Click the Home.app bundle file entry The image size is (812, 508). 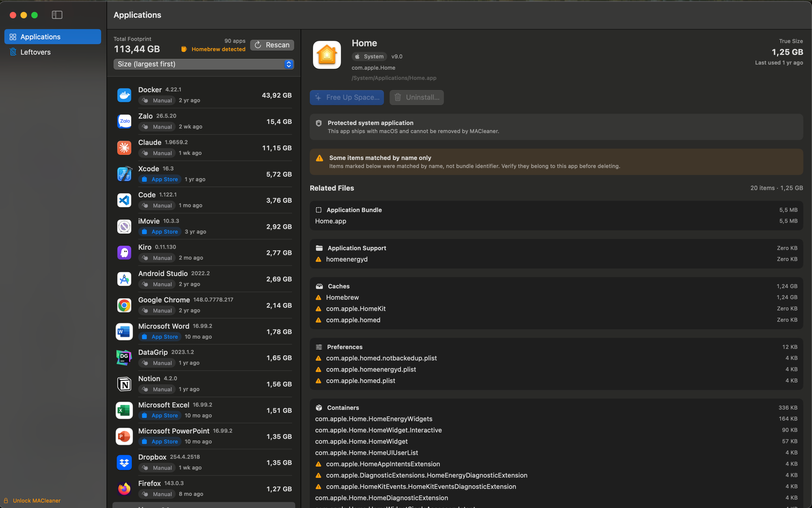click(556, 221)
